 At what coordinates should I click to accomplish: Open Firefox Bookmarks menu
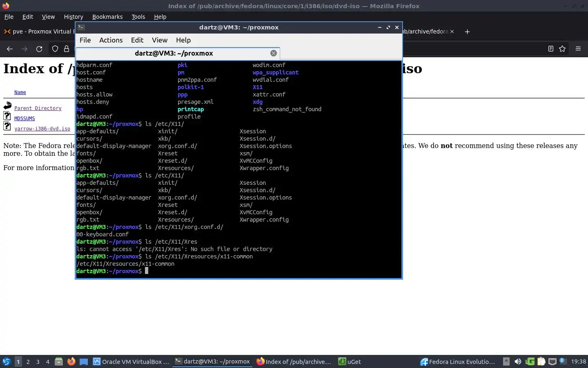point(107,17)
